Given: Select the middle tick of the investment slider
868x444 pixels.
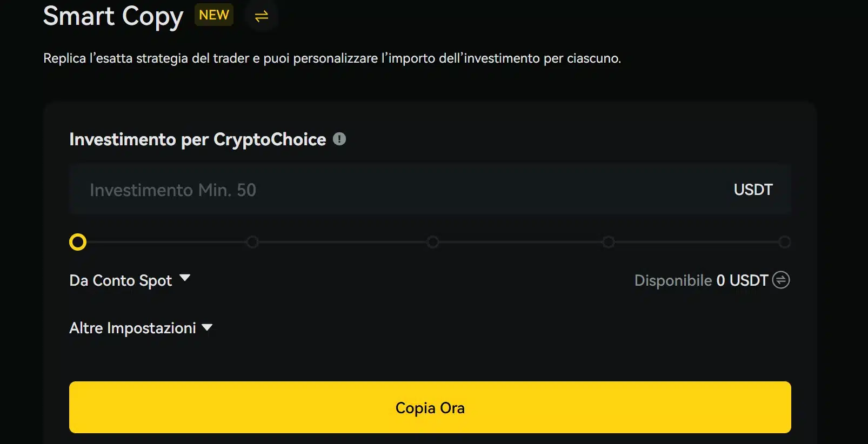Looking at the screenshot, I should coord(432,242).
